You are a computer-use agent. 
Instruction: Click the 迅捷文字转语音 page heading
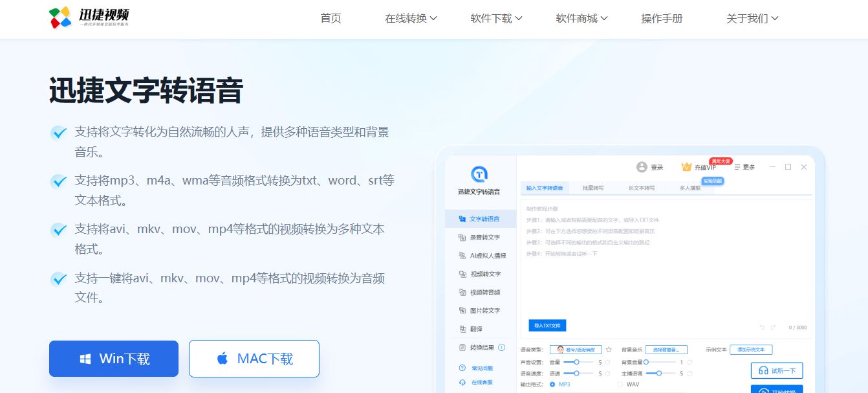(x=146, y=91)
